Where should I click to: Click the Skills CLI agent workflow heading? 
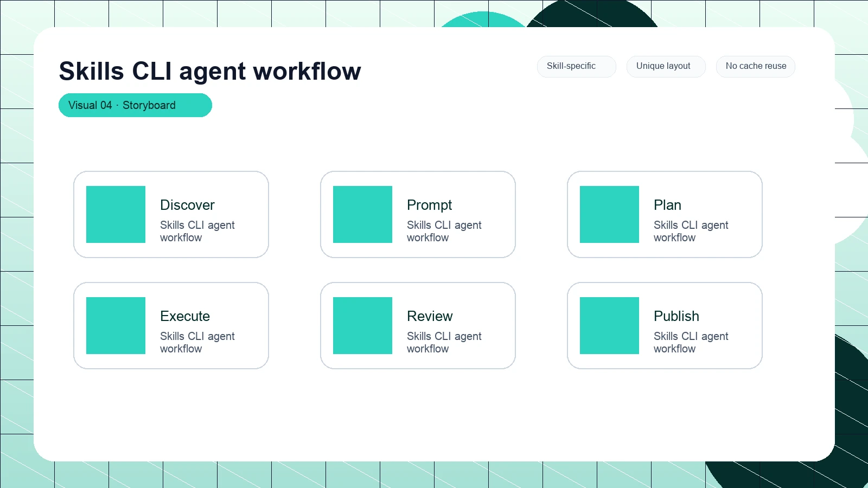coord(210,71)
